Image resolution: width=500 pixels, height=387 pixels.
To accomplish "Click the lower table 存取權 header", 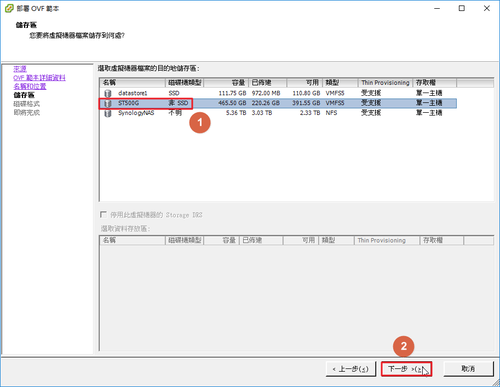I will point(441,240).
